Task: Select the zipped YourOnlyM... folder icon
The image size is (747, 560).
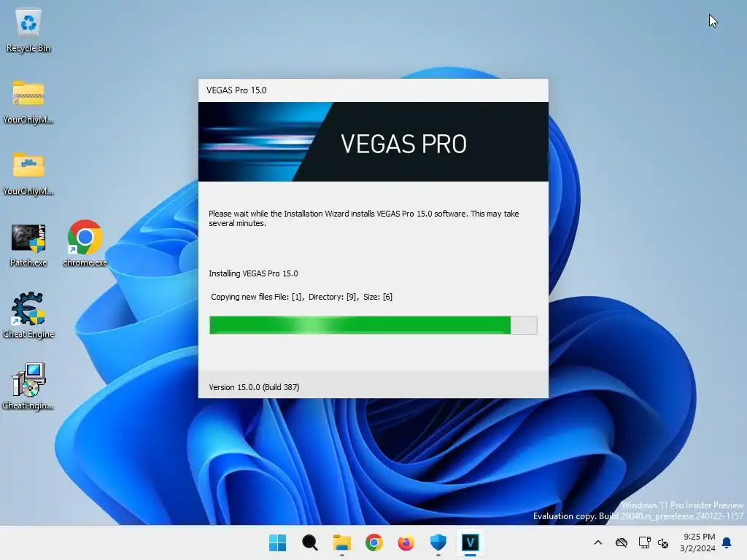Action: coord(28,102)
